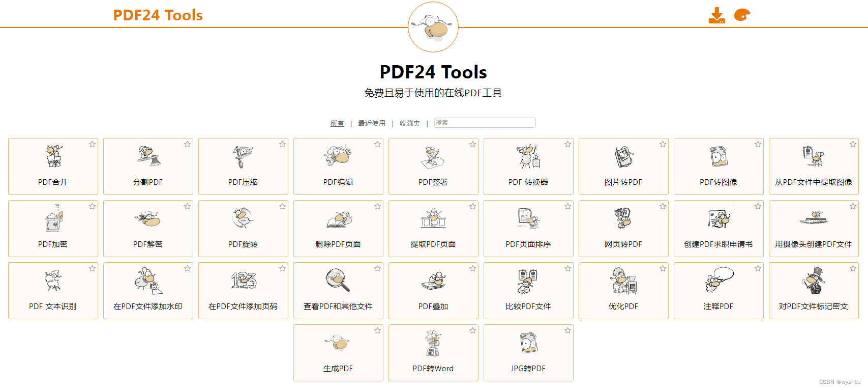This screenshot has width=868, height=390.
Task: Favorite PDF合并 with its star
Action: coord(92,144)
